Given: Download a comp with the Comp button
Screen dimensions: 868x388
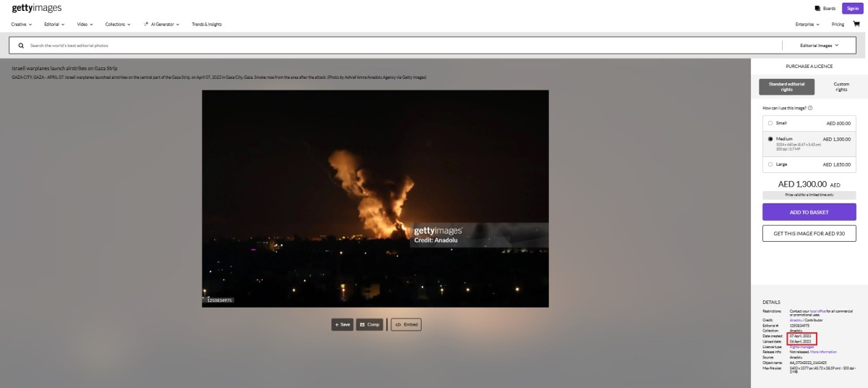Looking at the screenshot, I should (x=369, y=324).
